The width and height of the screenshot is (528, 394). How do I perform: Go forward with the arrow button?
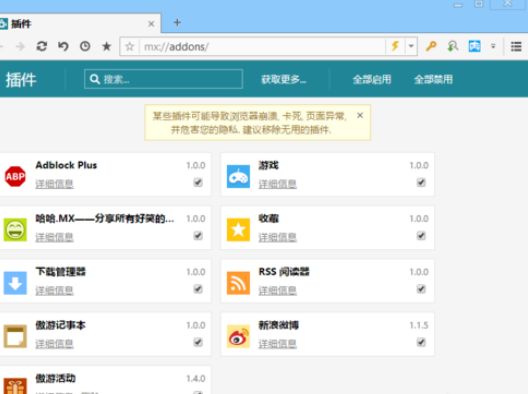pyautogui.click(x=20, y=46)
